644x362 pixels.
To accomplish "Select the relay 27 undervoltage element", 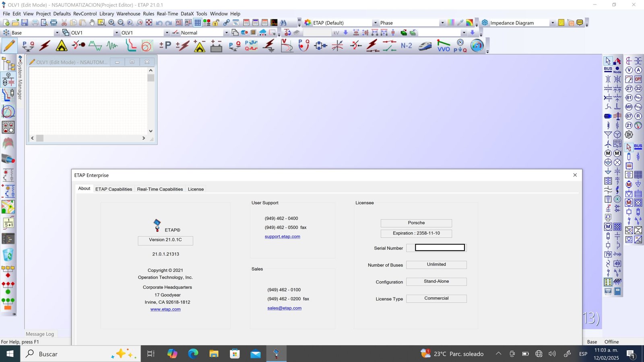I will [629, 88].
